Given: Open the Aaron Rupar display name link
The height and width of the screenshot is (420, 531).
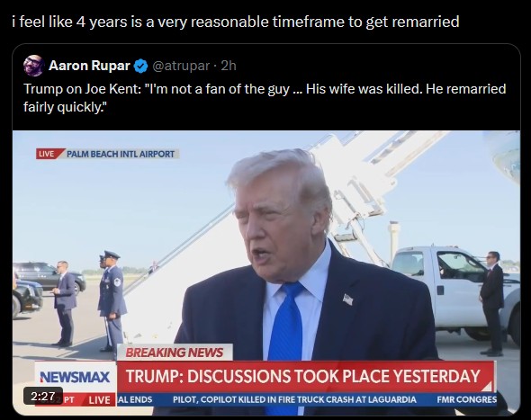Looking at the screenshot, I should point(89,66).
